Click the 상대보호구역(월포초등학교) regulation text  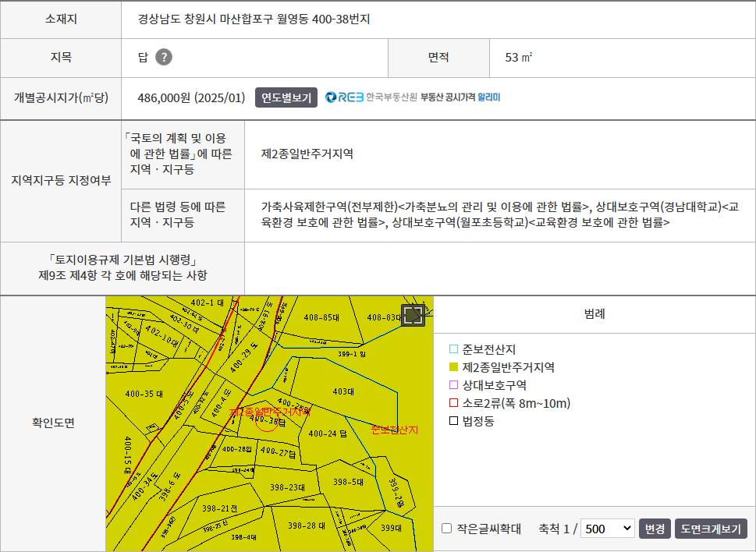(460, 222)
